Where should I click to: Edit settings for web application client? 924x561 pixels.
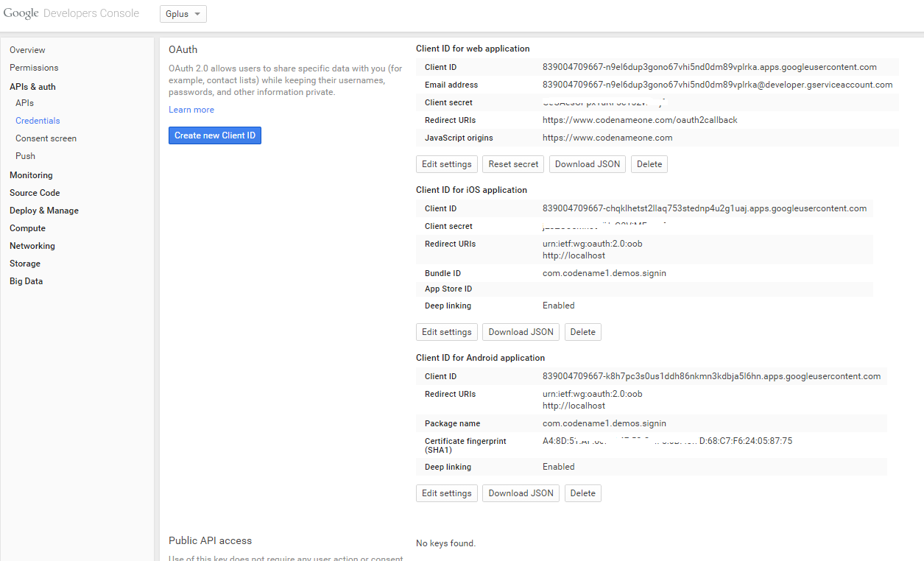[x=447, y=164]
